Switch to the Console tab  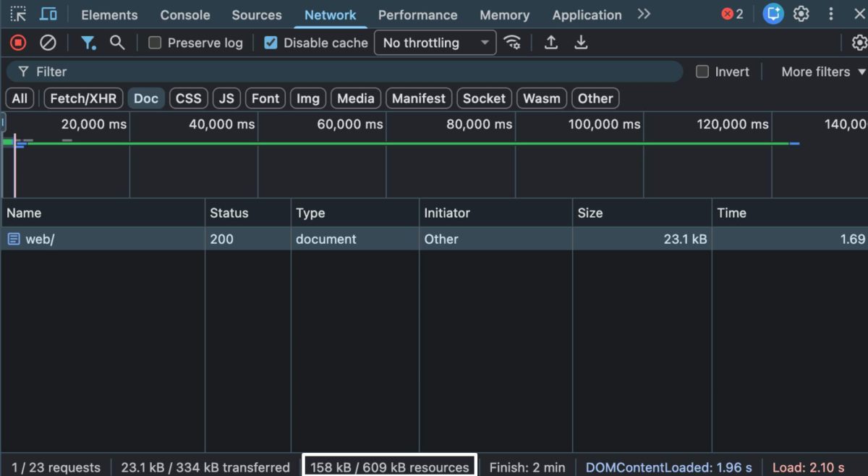184,14
